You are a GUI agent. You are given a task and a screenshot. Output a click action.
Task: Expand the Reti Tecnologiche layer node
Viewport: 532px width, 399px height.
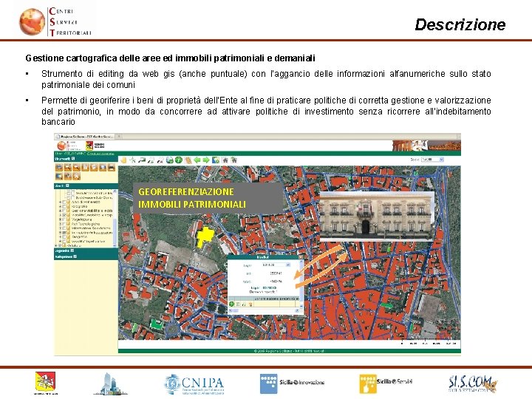pyautogui.click(x=61, y=224)
